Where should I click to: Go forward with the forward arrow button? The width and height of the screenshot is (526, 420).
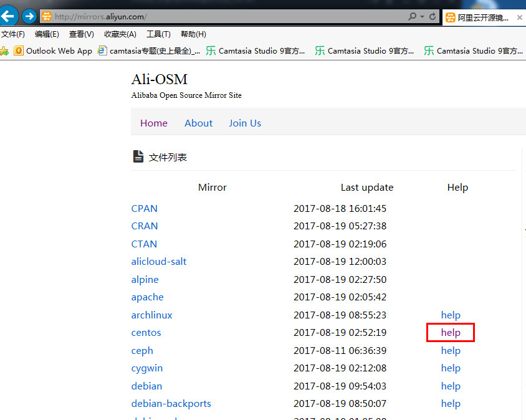coord(29,16)
